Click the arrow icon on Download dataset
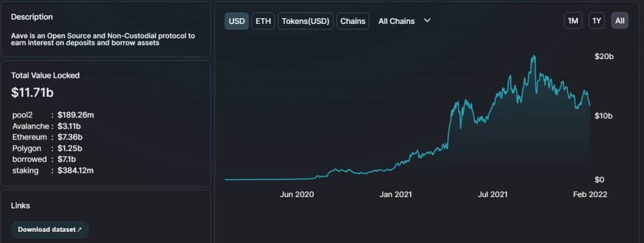The width and height of the screenshot is (644, 243). coord(80,230)
